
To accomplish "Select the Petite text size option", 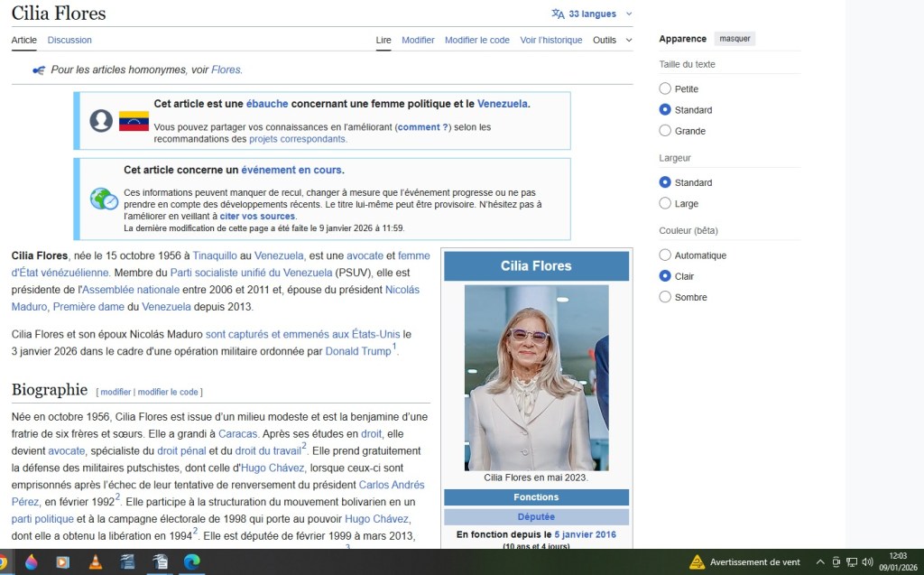I will click(665, 88).
